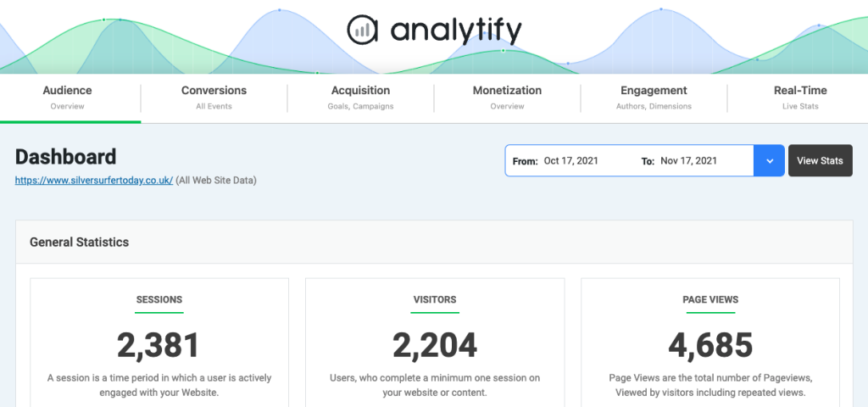Click the General Statistics section title
This screenshot has height=407, width=868.
coord(79,242)
